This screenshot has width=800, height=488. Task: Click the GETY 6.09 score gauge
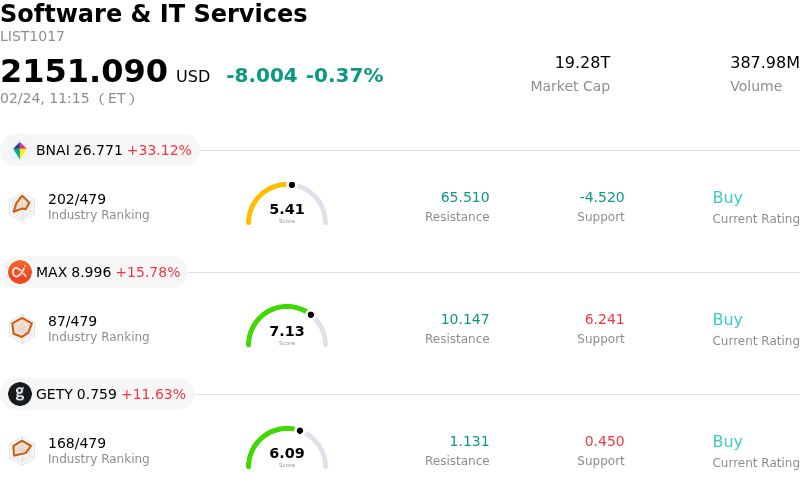[287, 450]
